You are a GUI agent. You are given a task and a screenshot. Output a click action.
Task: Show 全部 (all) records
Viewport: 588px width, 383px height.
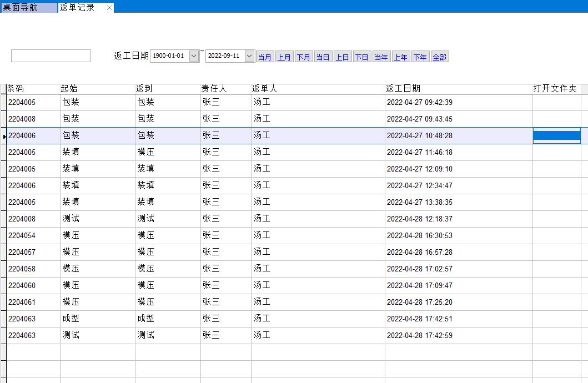point(439,57)
